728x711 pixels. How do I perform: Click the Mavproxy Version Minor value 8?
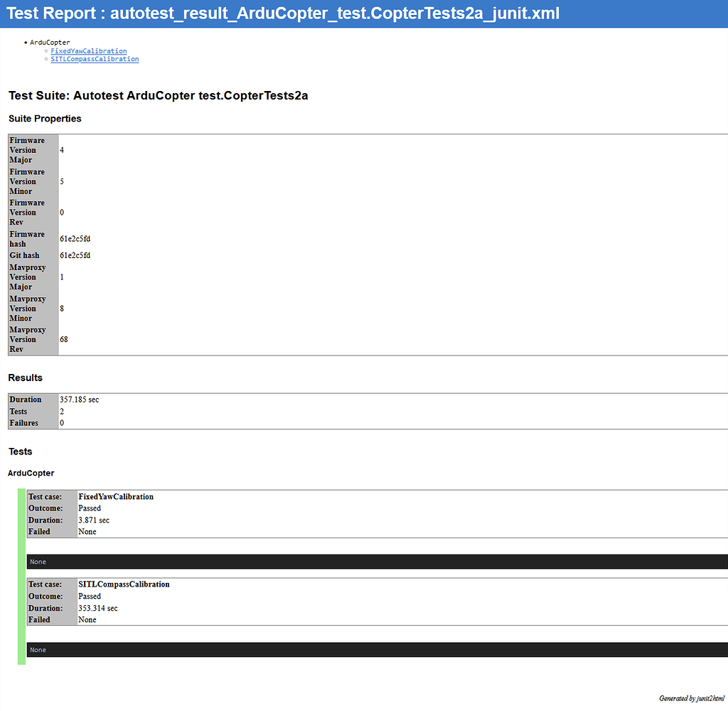(x=61, y=308)
